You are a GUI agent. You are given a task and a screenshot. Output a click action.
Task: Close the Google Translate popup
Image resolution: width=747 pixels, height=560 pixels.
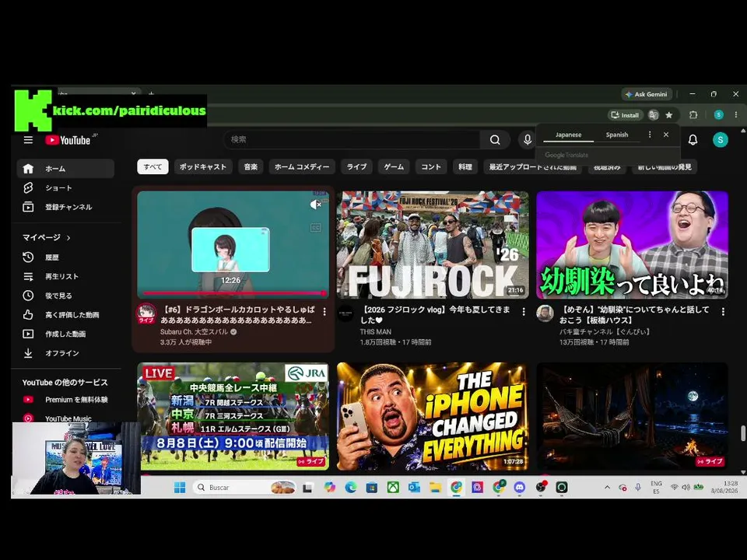click(666, 135)
